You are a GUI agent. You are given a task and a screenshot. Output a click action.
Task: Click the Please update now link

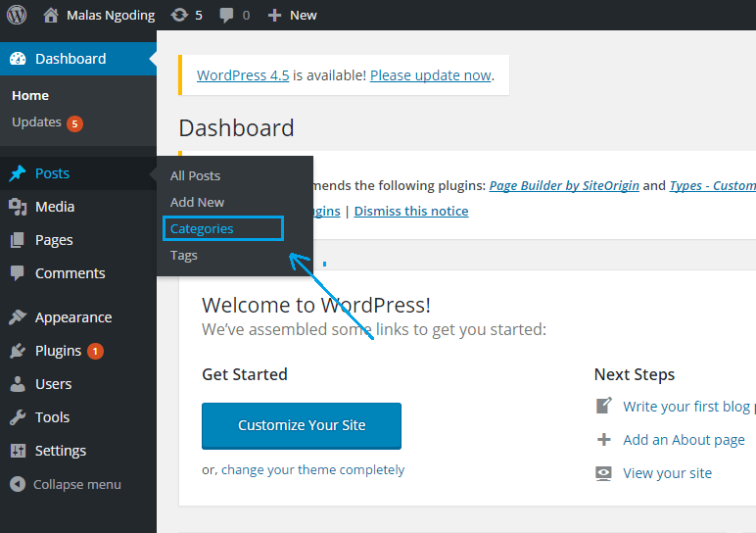pos(430,75)
